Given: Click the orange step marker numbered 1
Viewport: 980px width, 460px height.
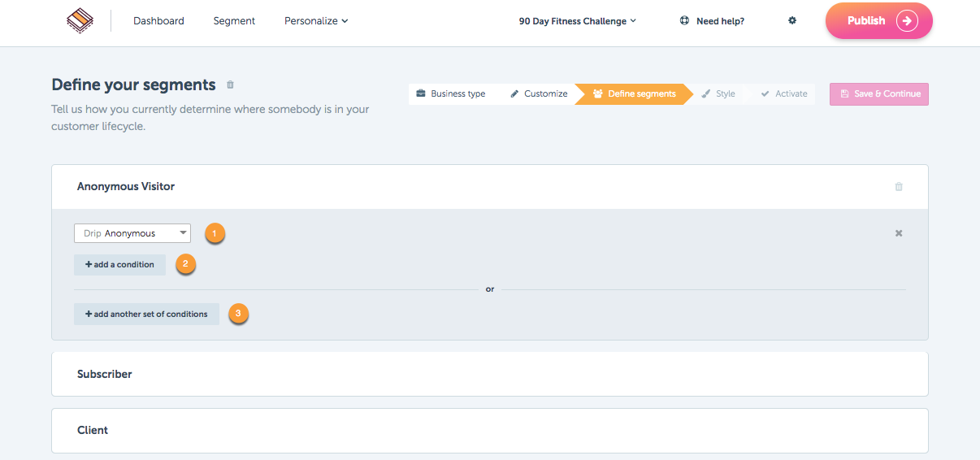Looking at the screenshot, I should tap(215, 233).
